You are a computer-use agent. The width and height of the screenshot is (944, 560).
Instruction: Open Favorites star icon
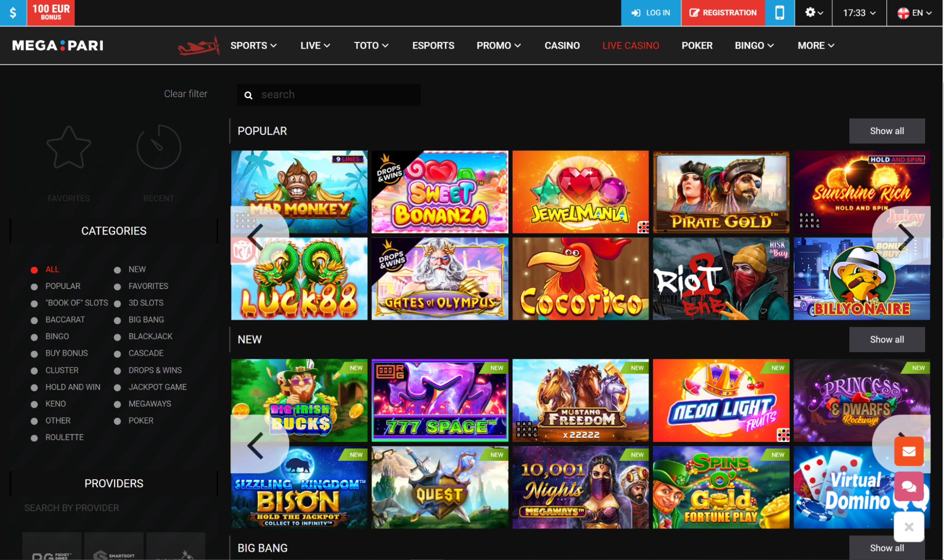69,147
